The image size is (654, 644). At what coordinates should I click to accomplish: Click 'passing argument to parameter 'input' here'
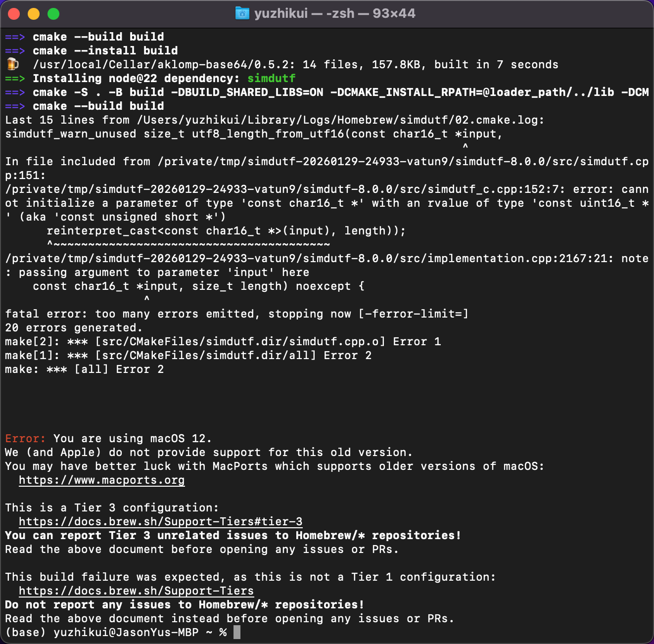(164, 273)
